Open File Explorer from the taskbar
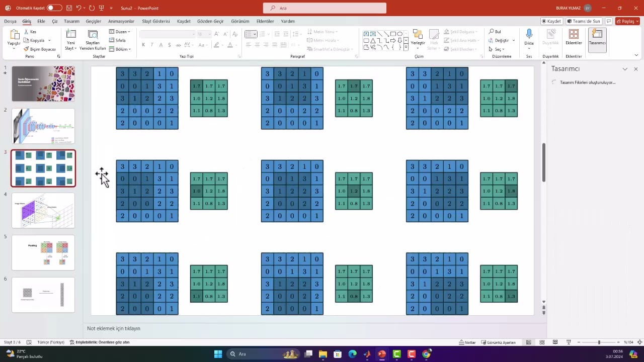 (x=323, y=354)
